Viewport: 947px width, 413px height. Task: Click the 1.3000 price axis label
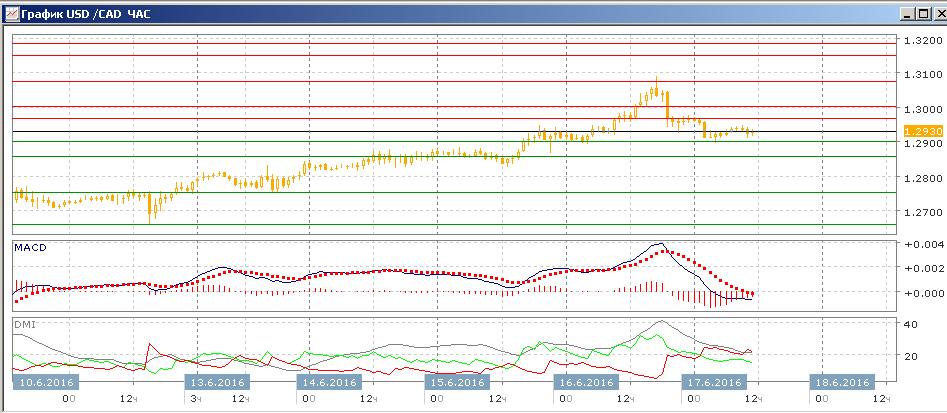tap(922, 109)
